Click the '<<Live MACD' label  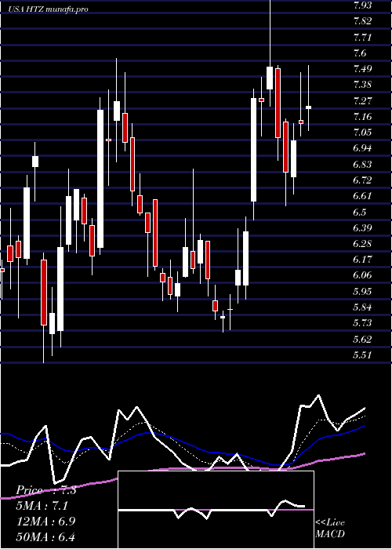(x=330, y=528)
